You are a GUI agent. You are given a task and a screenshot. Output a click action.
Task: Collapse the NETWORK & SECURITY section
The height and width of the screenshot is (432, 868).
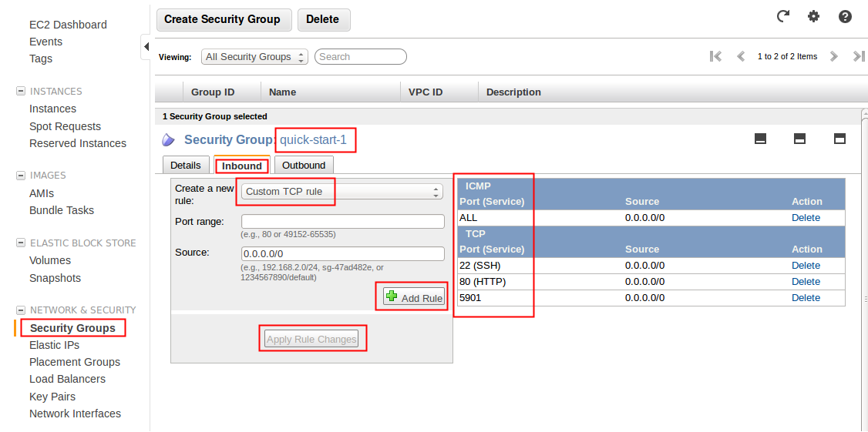pyautogui.click(x=21, y=310)
